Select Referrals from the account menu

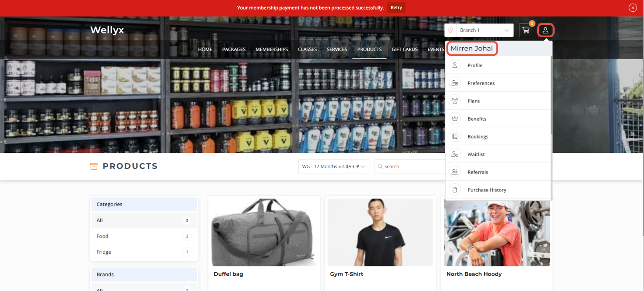[498, 172]
